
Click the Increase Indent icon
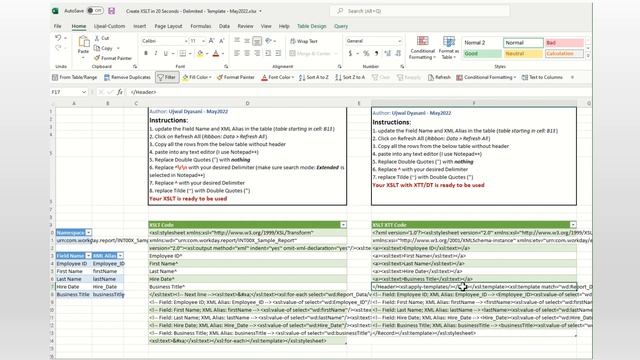[x=278, y=53]
